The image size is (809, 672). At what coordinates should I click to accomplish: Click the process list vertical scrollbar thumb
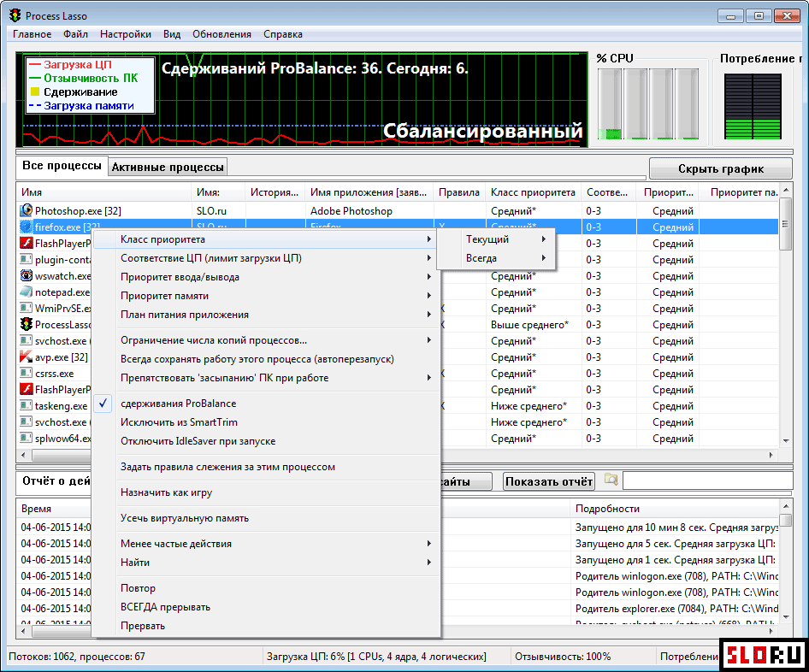(x=785, y=224)
